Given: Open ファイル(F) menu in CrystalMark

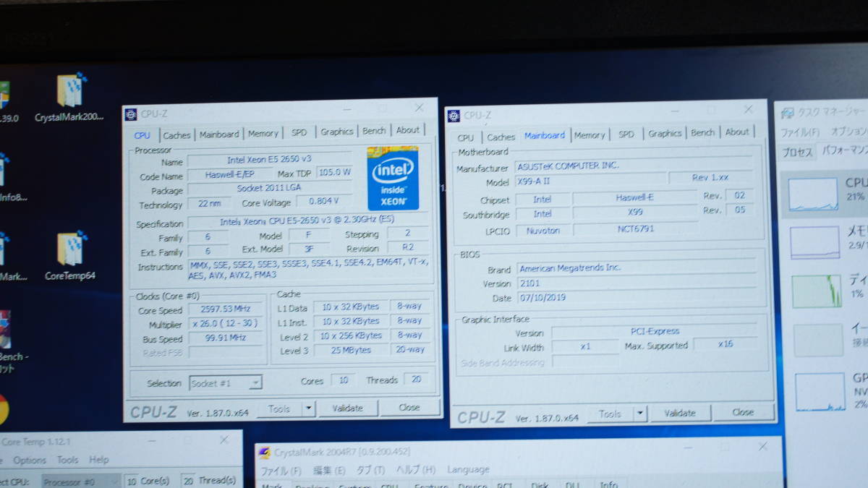Looking at the screenshot, I should 281,470.
